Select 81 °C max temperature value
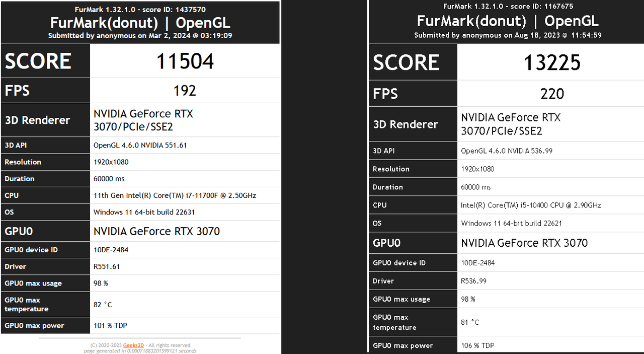Image resolution: width=644 pixels, height=354 pixels. click(470, 322)
